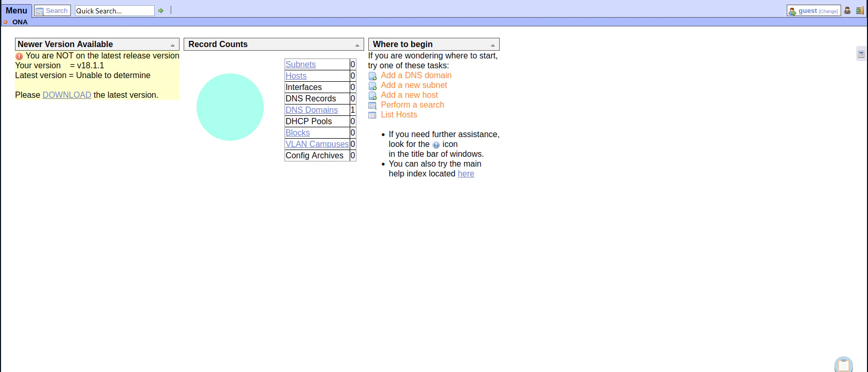Follow the DOWNLOAD latest version link

pyautogui.click(x=67, y=95)
